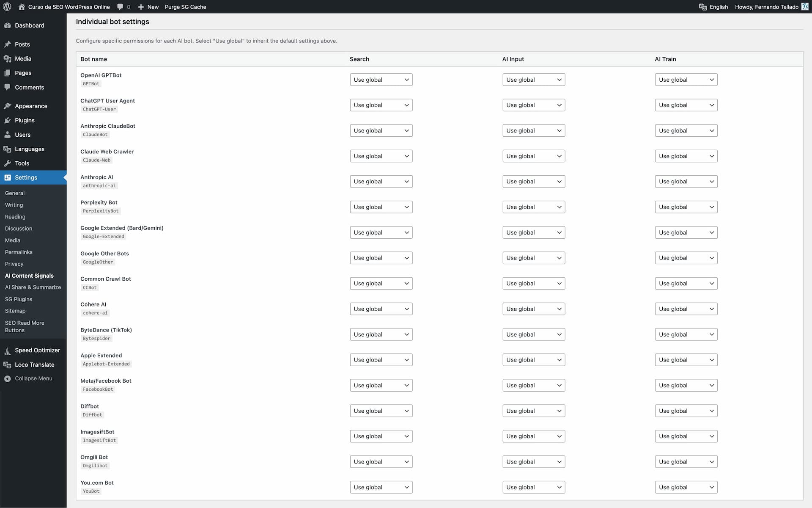Open the Tools wrench icon
The width and height of the screenshot is (812, 508).
[8, 163]
